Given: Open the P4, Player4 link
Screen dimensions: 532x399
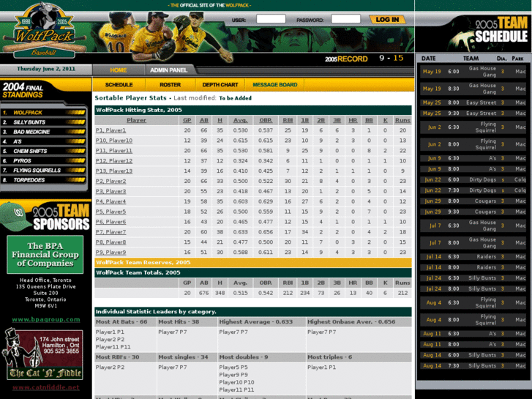Looking at the screenshot, I should point(110,202).
